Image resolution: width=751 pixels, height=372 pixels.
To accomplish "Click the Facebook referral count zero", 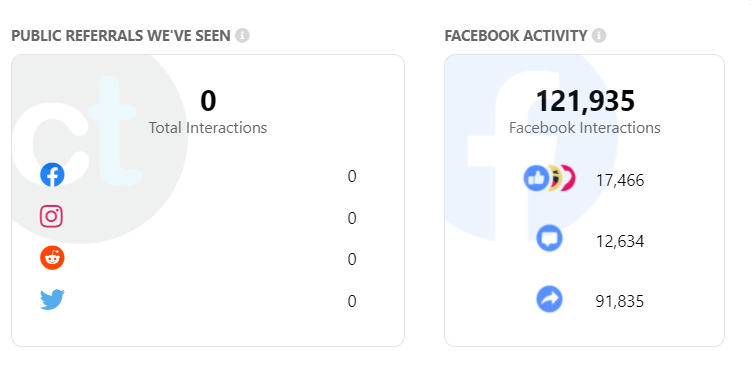I will coord(352,177).
